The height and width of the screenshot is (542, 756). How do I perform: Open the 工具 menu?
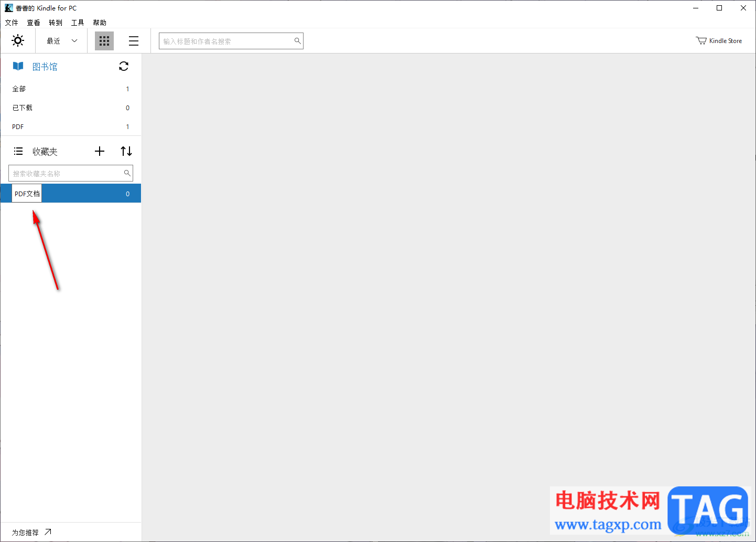pos(78,23)
